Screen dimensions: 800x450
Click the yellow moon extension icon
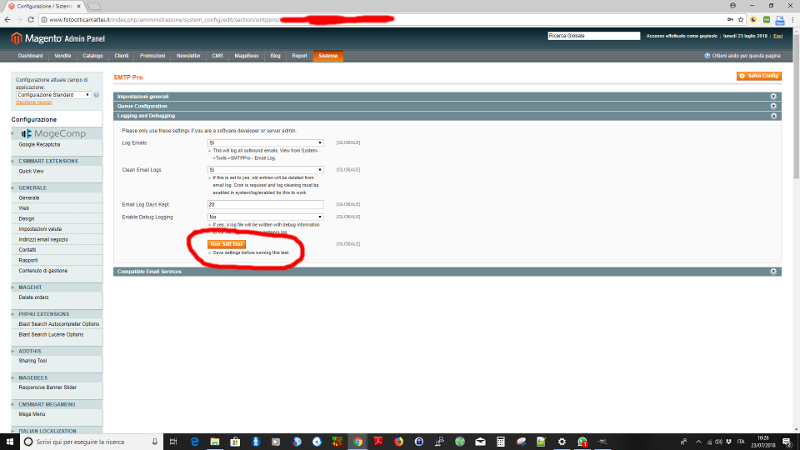pos(754,19)
